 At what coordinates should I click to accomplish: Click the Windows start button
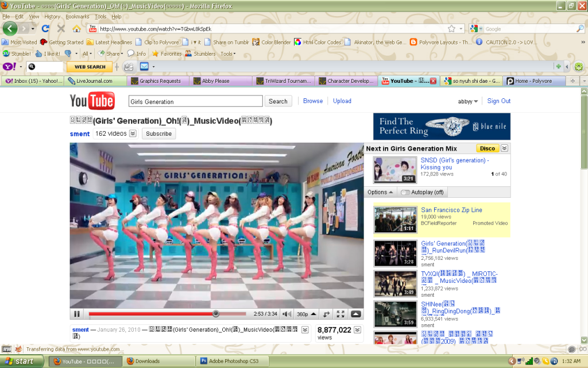click(22, 361)
